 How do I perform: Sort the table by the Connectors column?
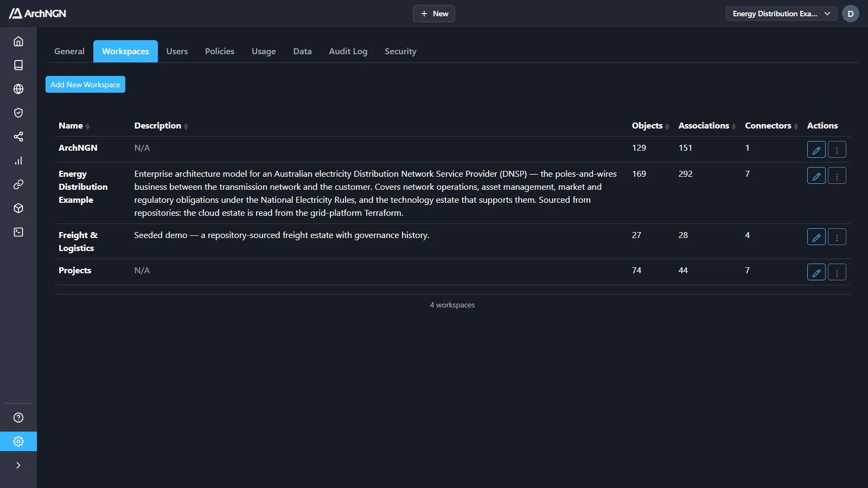(x=771, y=126)
